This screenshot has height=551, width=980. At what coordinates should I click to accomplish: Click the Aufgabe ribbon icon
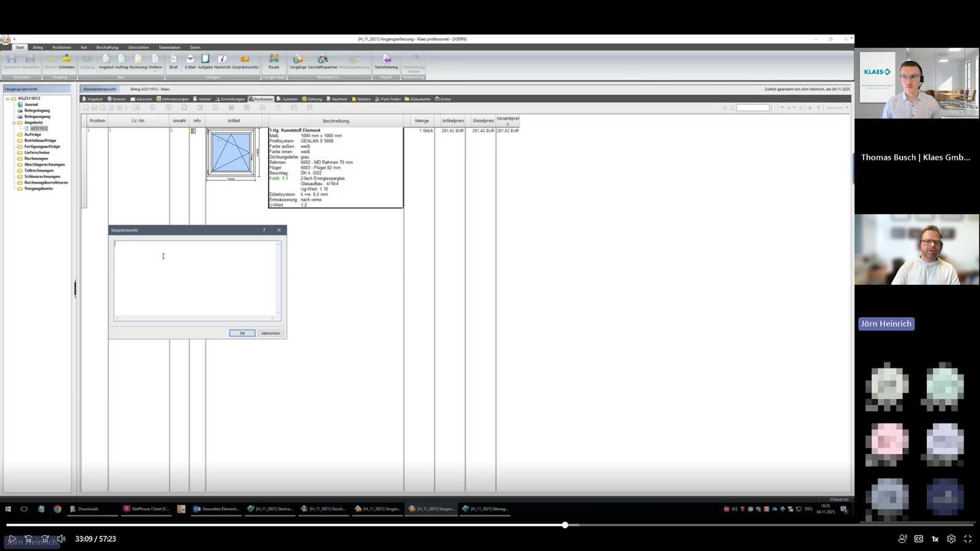[x=205, y=61]
